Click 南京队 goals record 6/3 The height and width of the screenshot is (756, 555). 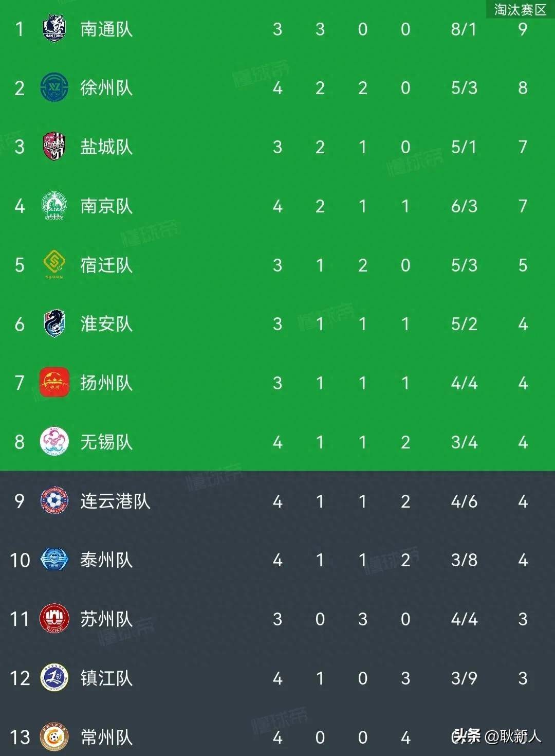pos(464,206)
